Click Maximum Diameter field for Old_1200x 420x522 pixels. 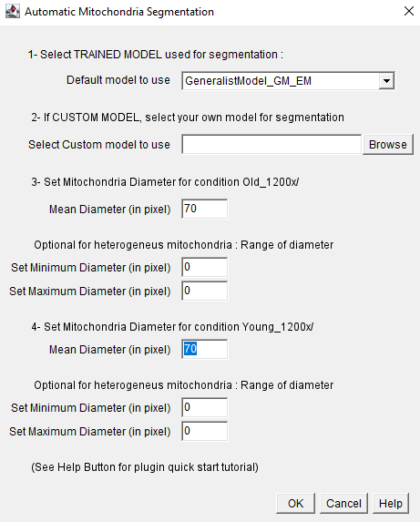(205, 291)
